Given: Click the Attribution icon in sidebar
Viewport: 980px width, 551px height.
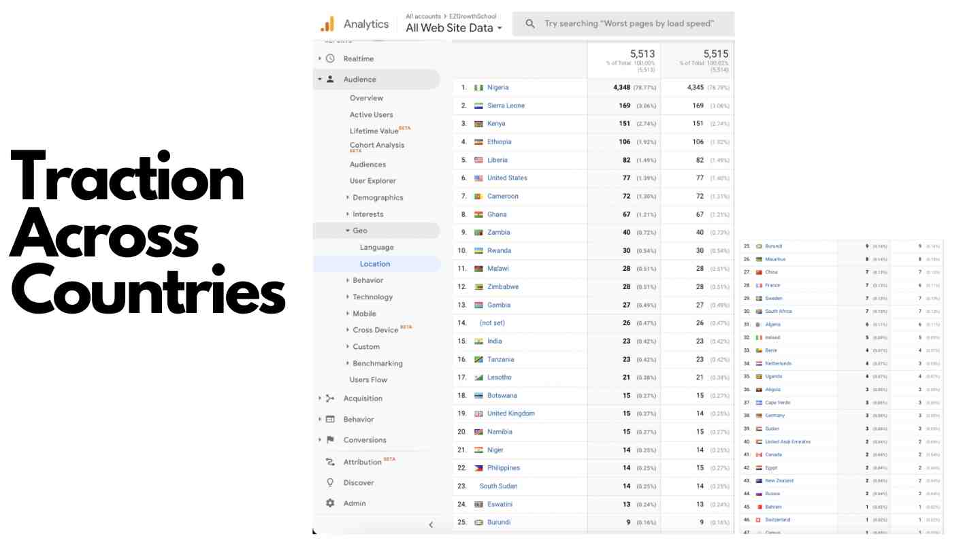Looking at the screenshot, I should (x=330, y=462).
